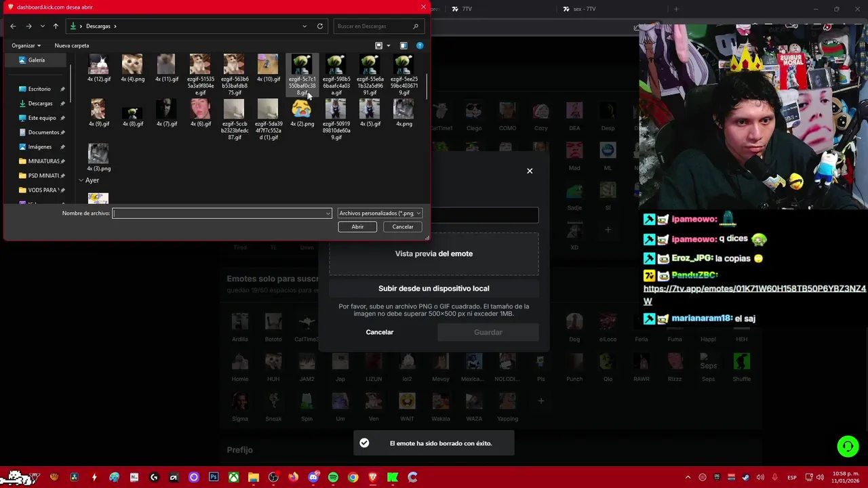The height and width of the screenshot is (488, 868).
Task: Change the view layout icon
Action: pyautogui.click(x=379, y=45)
